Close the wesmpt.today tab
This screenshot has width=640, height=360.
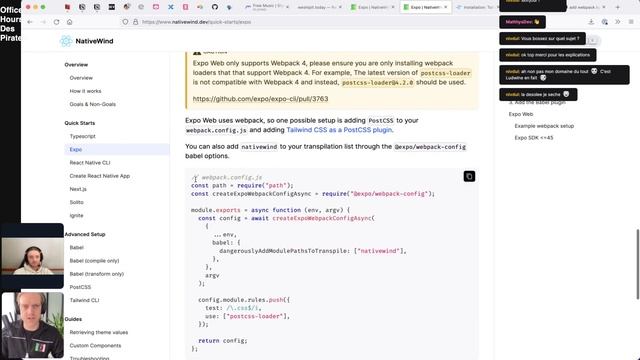pyautogui.click(x=340, y=7)
